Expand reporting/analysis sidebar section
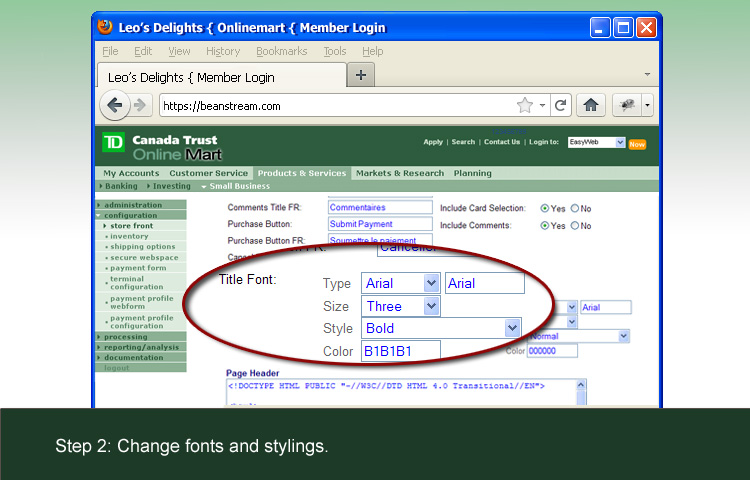Screen dimensions: 750x480 click(141, 347)
